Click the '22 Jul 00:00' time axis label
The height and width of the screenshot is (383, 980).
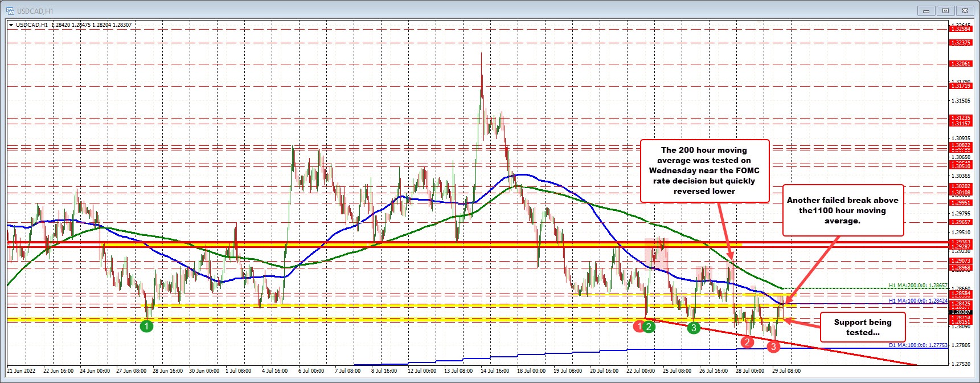(x=641, y=371)
